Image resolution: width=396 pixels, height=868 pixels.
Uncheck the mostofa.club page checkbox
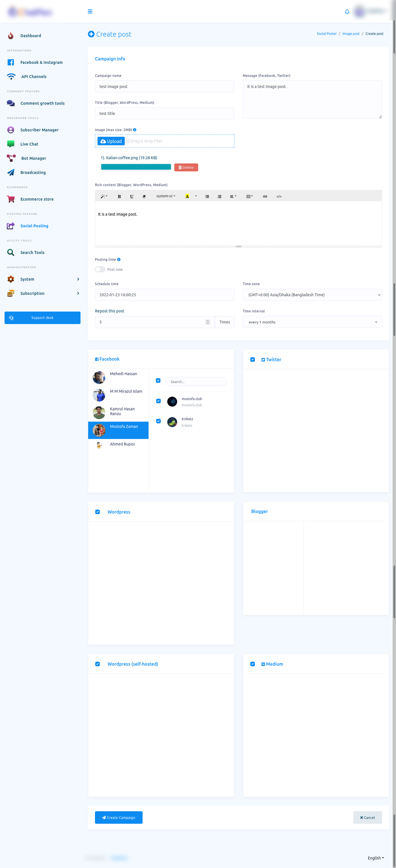[x=158, y=401]
